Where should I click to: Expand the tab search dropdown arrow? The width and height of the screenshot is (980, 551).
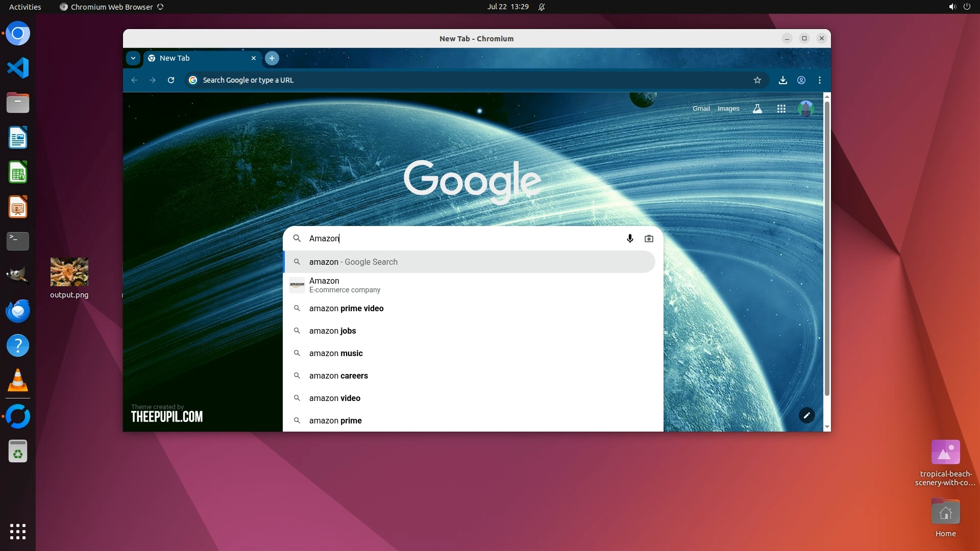click(x=133, y=58)
